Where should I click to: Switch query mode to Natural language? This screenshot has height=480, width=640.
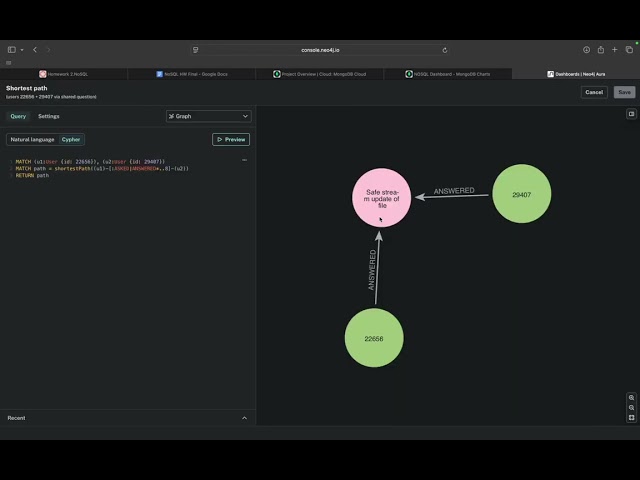32,140
